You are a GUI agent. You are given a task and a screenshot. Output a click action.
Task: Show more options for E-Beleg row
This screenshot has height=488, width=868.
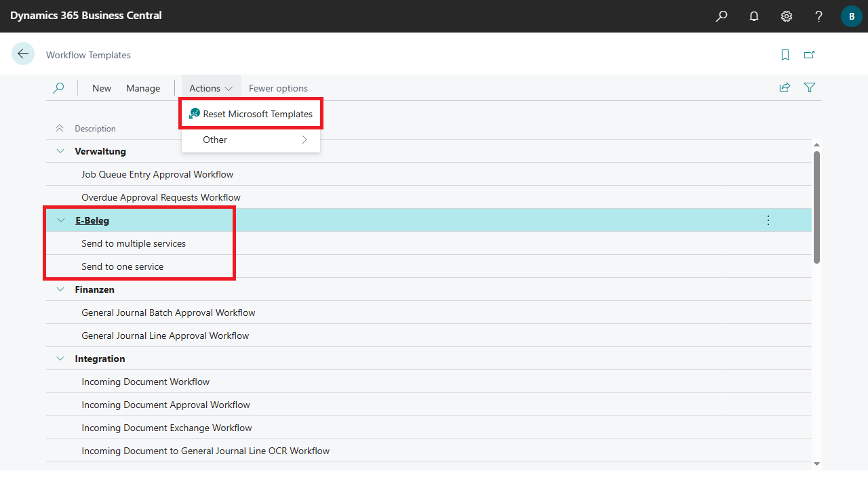[x=768, y=220]
